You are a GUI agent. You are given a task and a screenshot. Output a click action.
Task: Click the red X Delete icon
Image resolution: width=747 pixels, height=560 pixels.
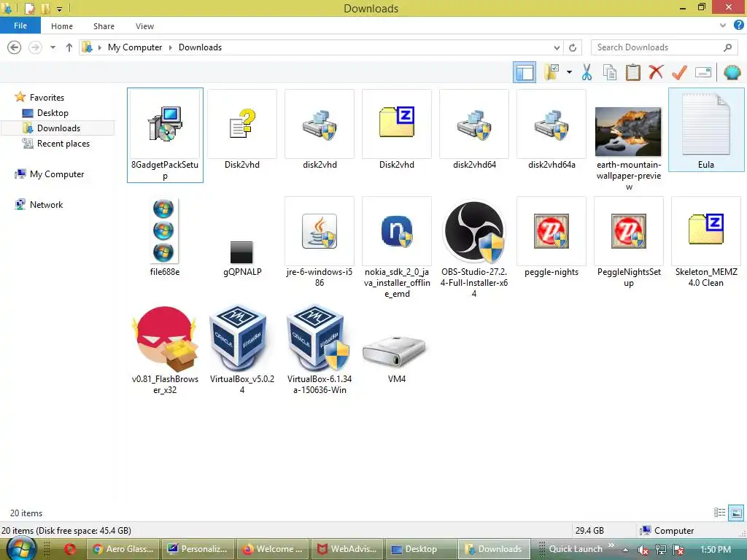656,72
